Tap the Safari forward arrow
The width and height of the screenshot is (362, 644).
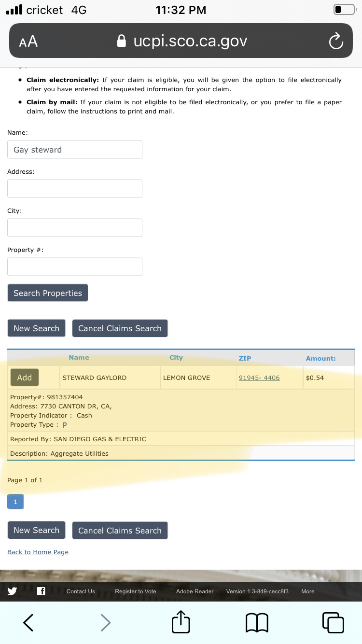[x=106, y=622]
